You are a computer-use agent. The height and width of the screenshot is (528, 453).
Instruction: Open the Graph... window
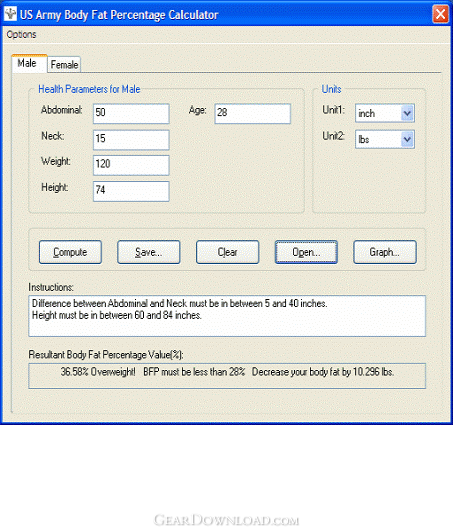pos(385,252)
